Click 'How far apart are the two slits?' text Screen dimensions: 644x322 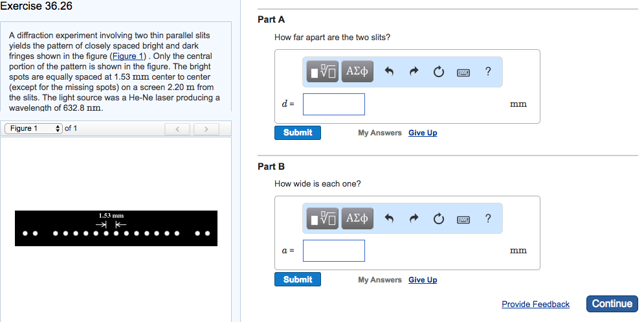pos(332,38)
